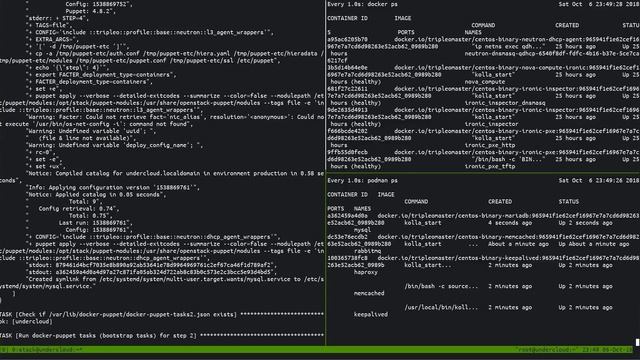Click the '/usr/local/bin/koll...' command
This screenshot has width=640, height=360.
point(441,308)
